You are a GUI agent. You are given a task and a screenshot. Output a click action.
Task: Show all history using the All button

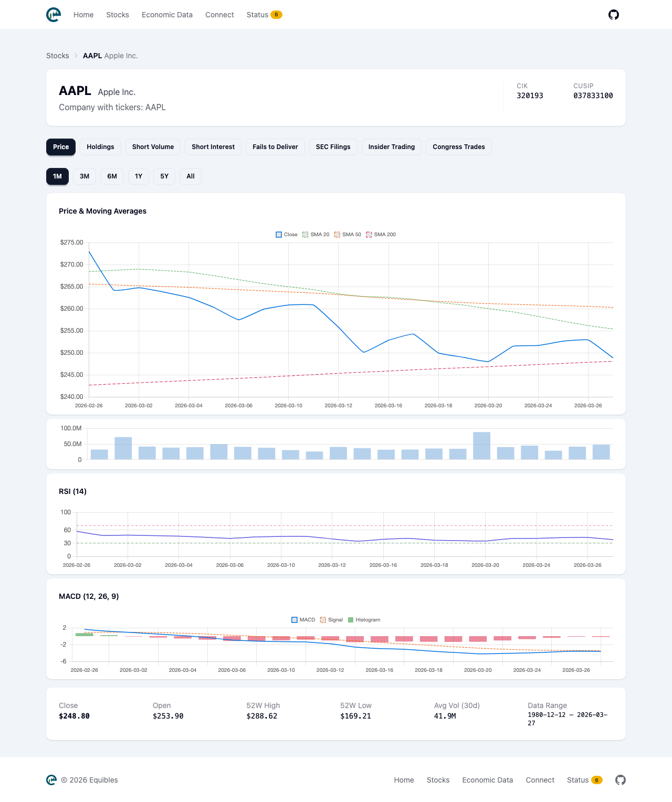(x=190, y=176)
